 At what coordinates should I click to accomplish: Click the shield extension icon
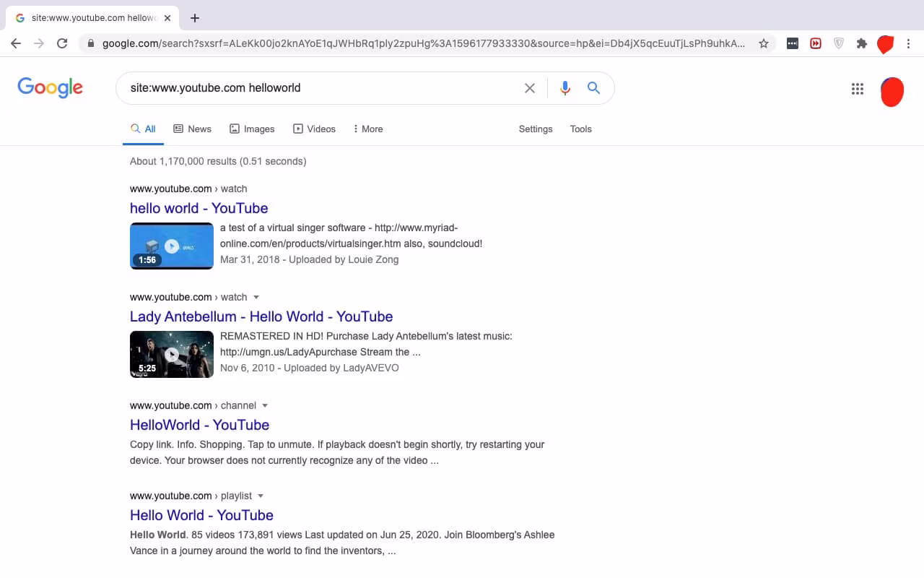coord(839,43)
